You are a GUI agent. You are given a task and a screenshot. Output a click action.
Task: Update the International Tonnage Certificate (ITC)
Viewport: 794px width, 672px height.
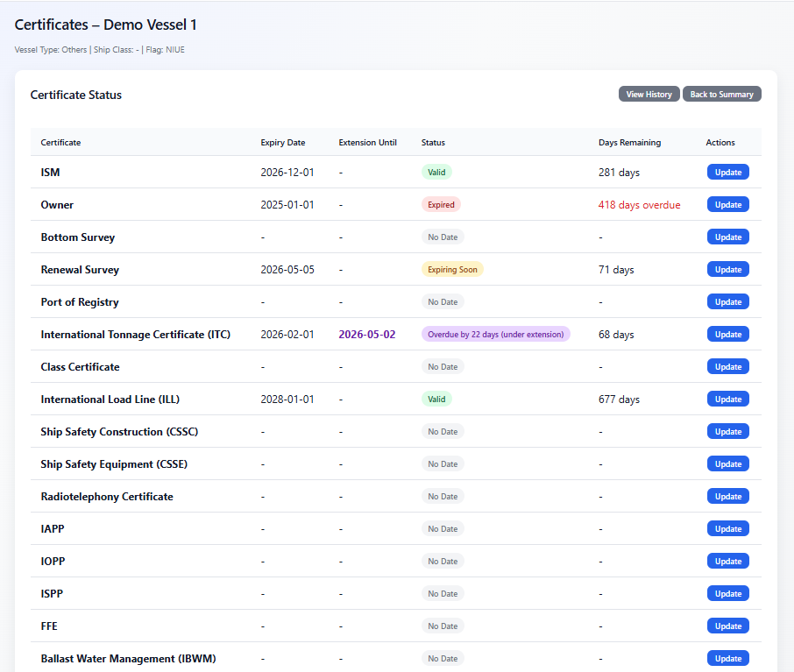pyautogui.click(x=727, y=334)
